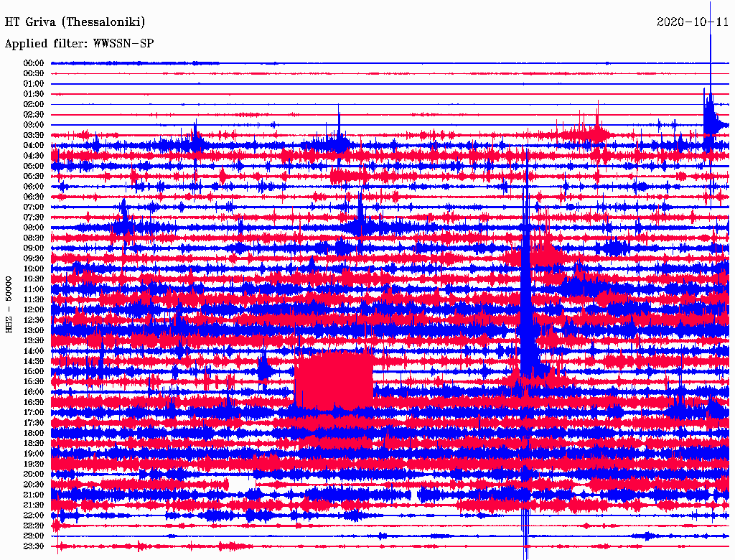Select the 05:30 time label

pyautogui.click(x=34, y=177)
